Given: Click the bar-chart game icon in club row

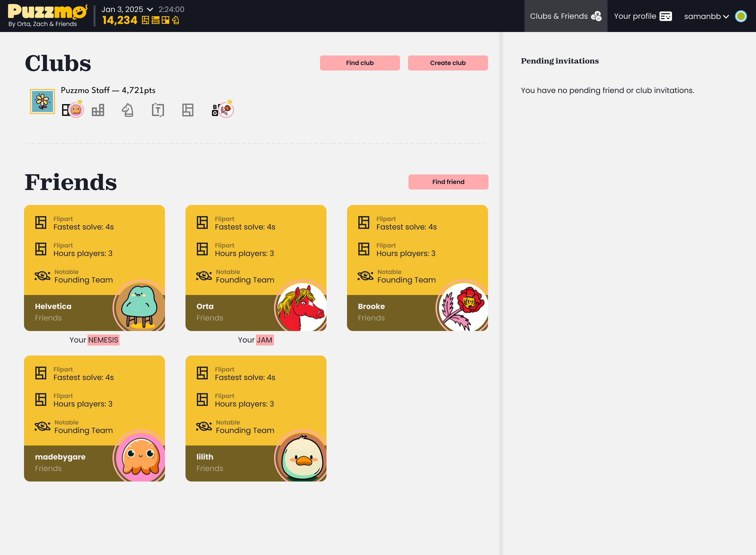Looking at the screenshot, I should pos(98,110).
